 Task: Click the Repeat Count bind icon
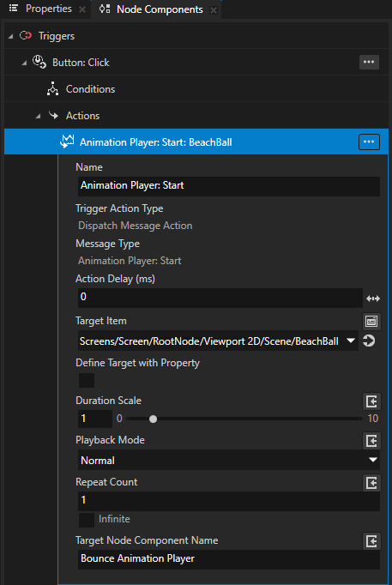(371, 483)
